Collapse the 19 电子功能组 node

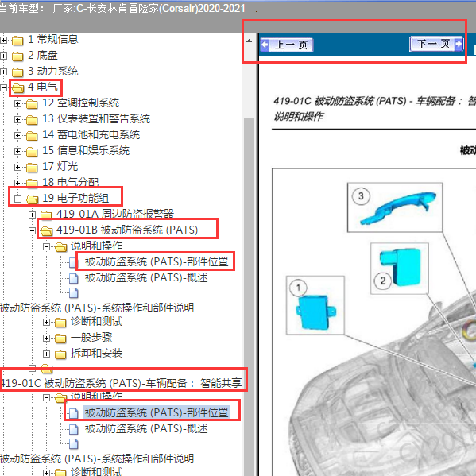coord(18,199)
